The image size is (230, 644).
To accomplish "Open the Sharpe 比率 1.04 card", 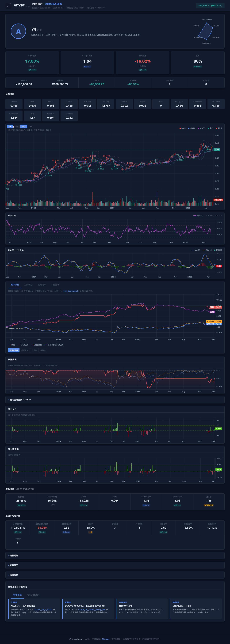I will (87, 63).
